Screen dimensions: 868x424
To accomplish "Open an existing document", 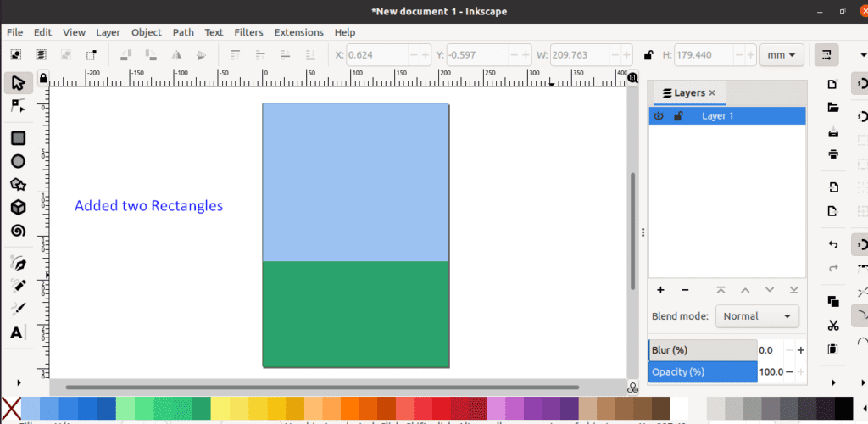I will (x=832, y=108).
